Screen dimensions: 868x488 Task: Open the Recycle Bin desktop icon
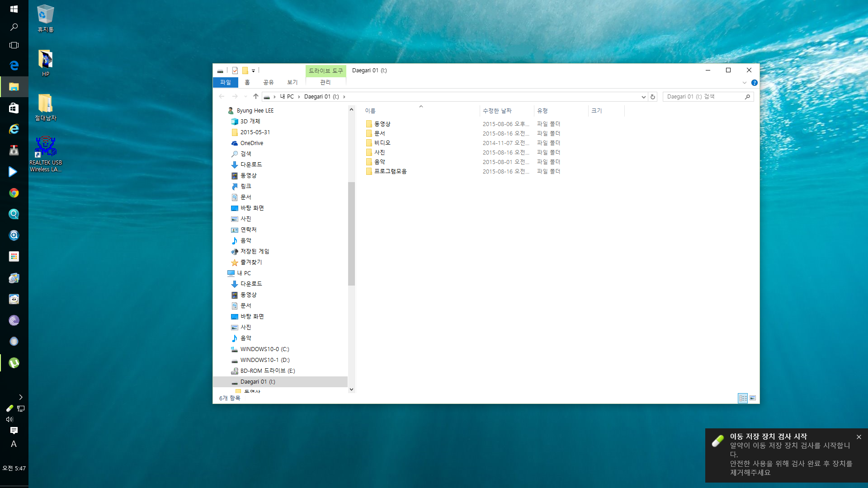(x=46, y=19)
